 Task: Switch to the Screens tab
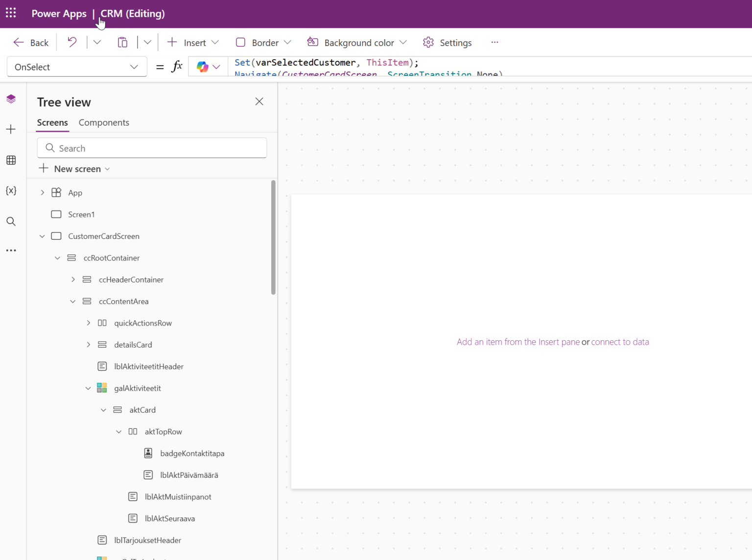pyautogui.click(x=52, y=122)
